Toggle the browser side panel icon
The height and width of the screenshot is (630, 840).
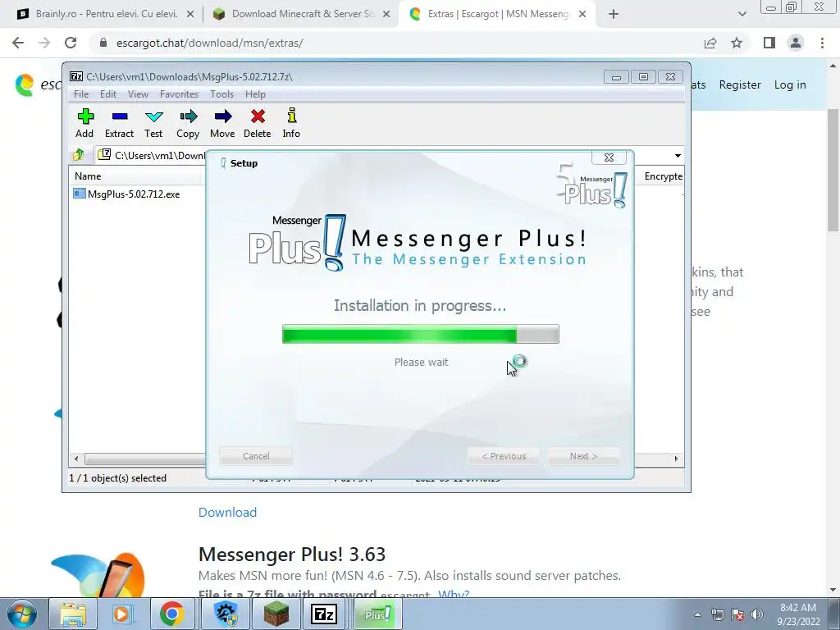point(769,43)
